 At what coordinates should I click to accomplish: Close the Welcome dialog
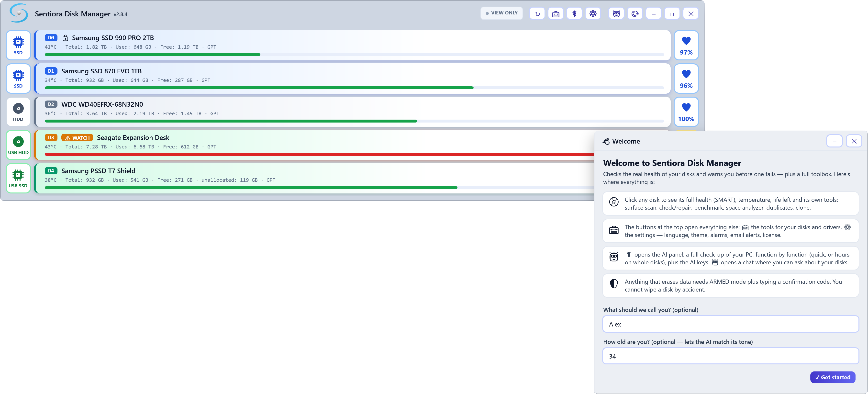[854, 141]
